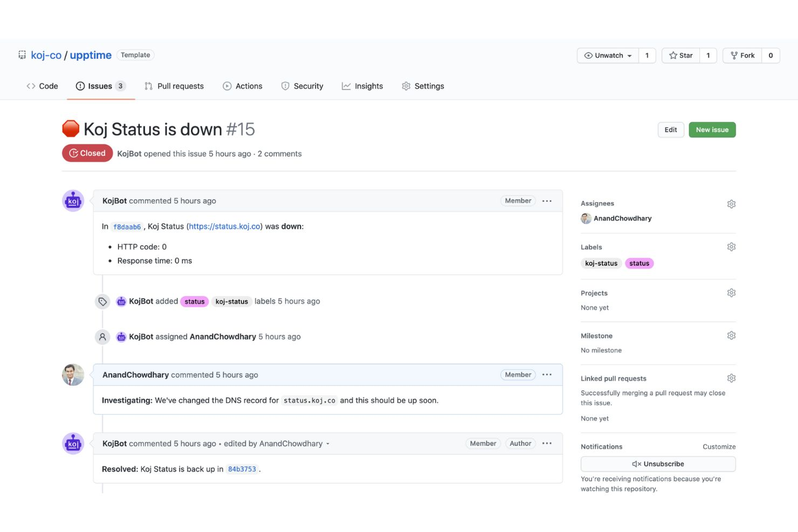The width and height of the screenshot is (798, 532).
Task: Click KojBot avatar beside the first comment
Action: click(73, 201)
